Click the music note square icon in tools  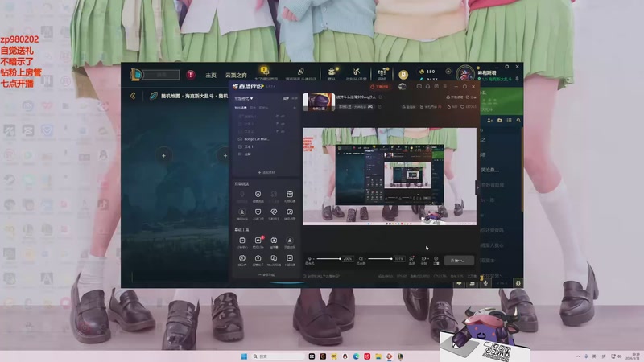tap(290, 212)
